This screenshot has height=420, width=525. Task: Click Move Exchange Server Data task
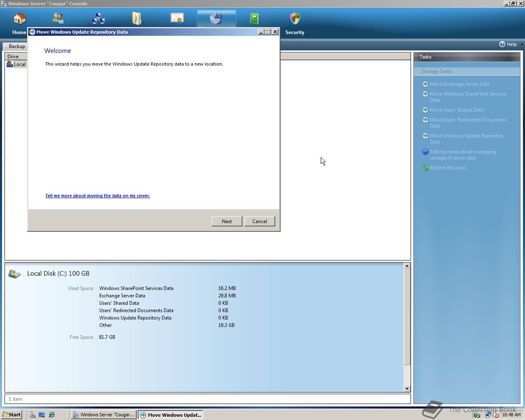coord(459,84)
